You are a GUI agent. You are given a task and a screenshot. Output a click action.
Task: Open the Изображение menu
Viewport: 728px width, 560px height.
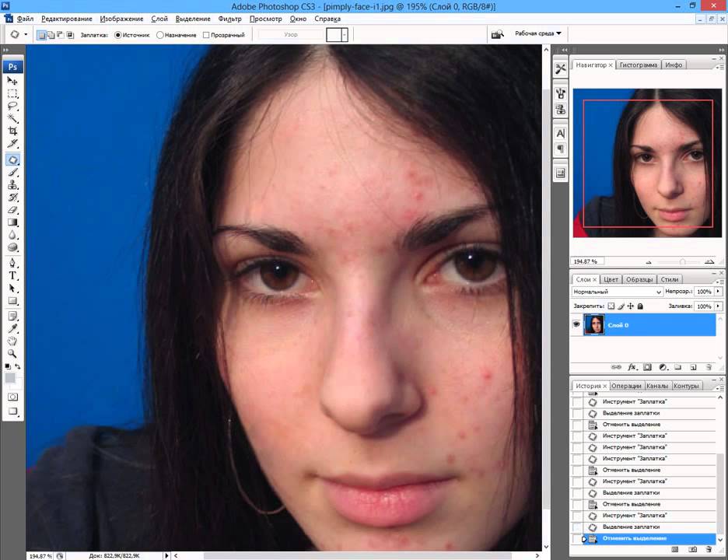[121, 19]
